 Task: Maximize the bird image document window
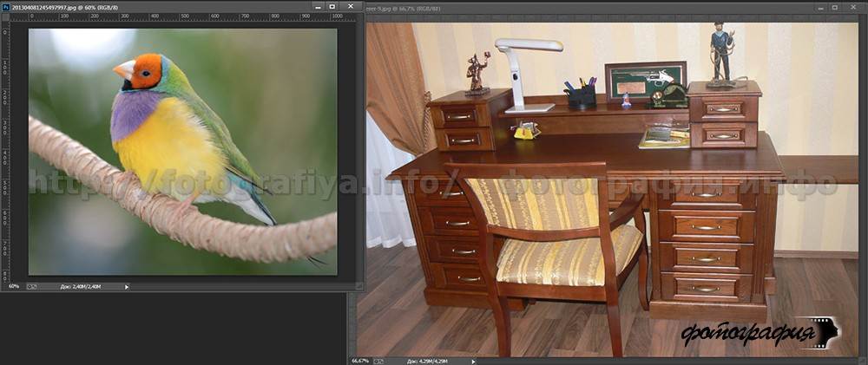point(332,6)
